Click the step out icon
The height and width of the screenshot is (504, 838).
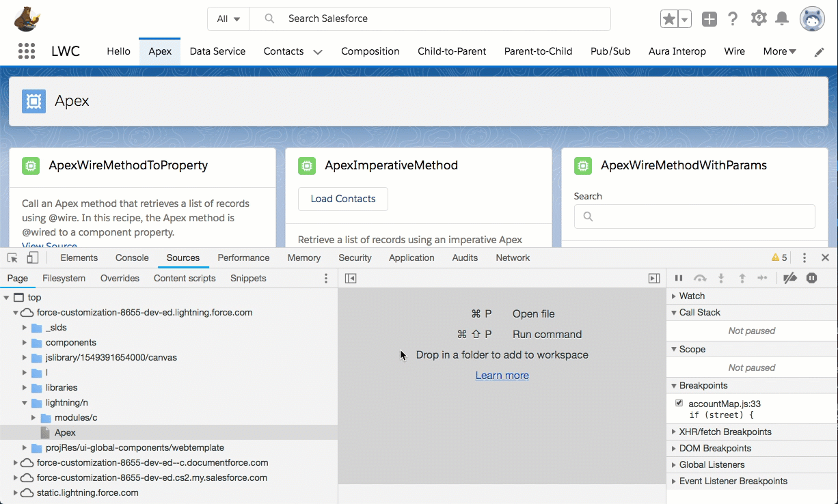point(742,278)
